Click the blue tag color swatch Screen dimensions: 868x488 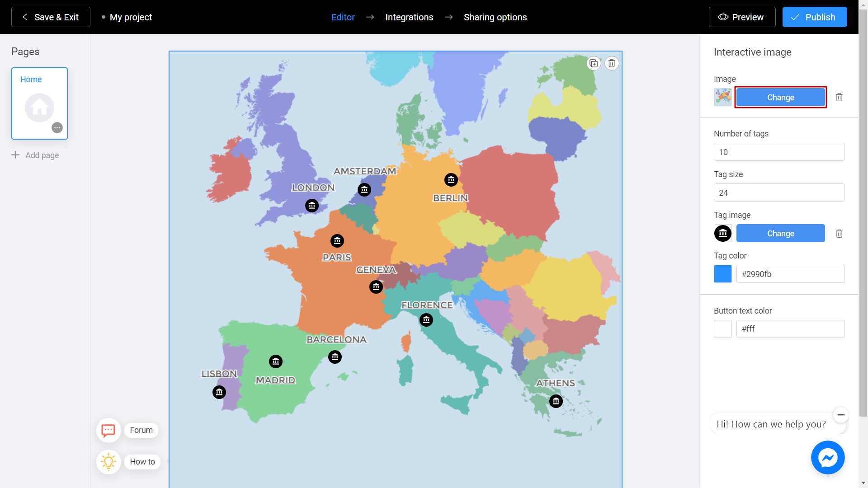pos(722,273)
